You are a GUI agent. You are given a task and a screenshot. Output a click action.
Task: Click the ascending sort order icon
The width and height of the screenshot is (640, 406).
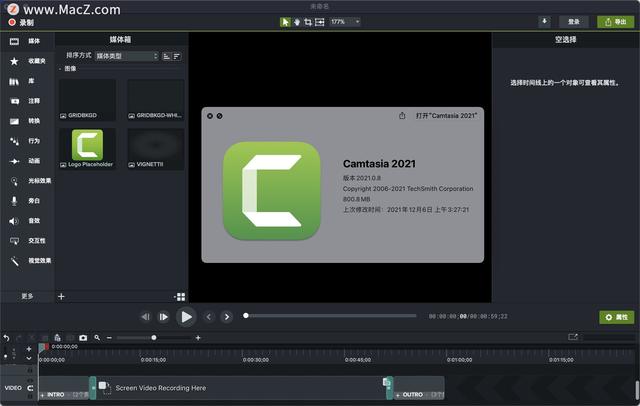pos(167,56)
